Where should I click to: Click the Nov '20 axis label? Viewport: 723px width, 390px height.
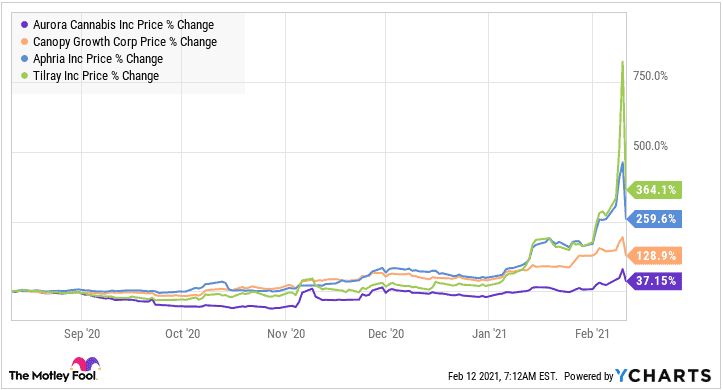[286, 334]
